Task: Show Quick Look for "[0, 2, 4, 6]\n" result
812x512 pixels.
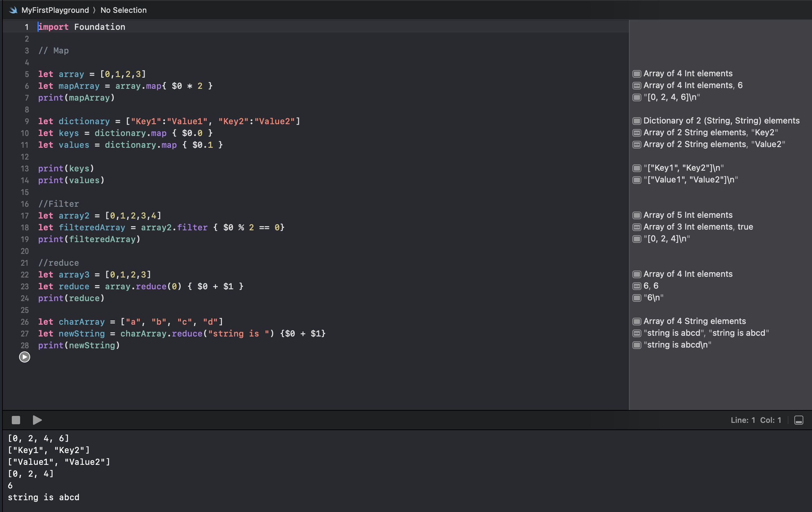Action: pos(637,97)
